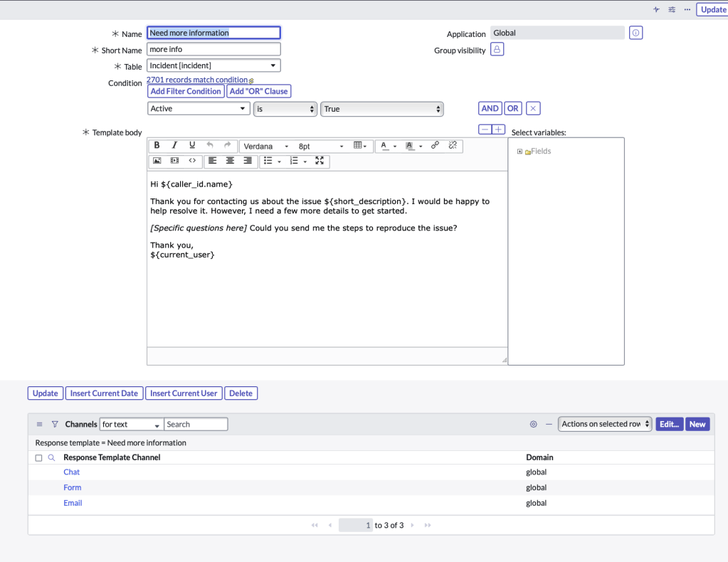Click the Short Name input field

click(213, 50)
